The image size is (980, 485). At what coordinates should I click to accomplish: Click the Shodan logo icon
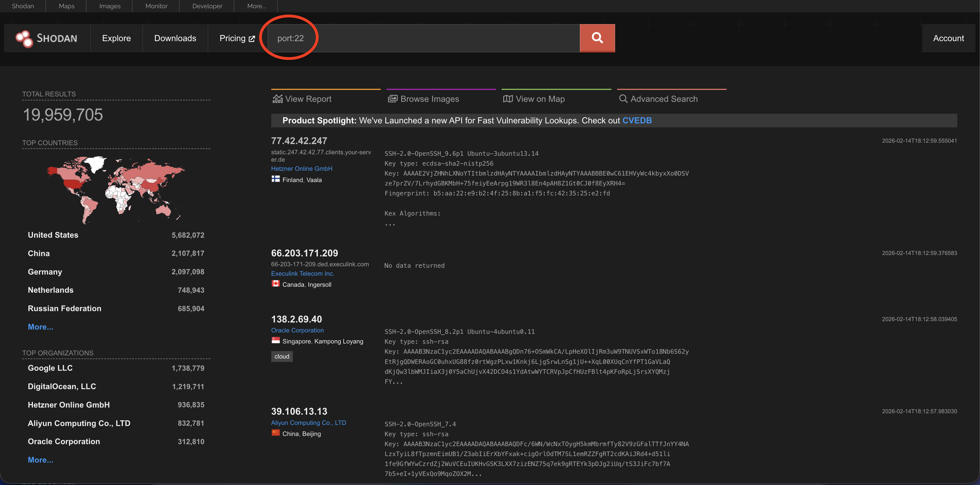24,38
